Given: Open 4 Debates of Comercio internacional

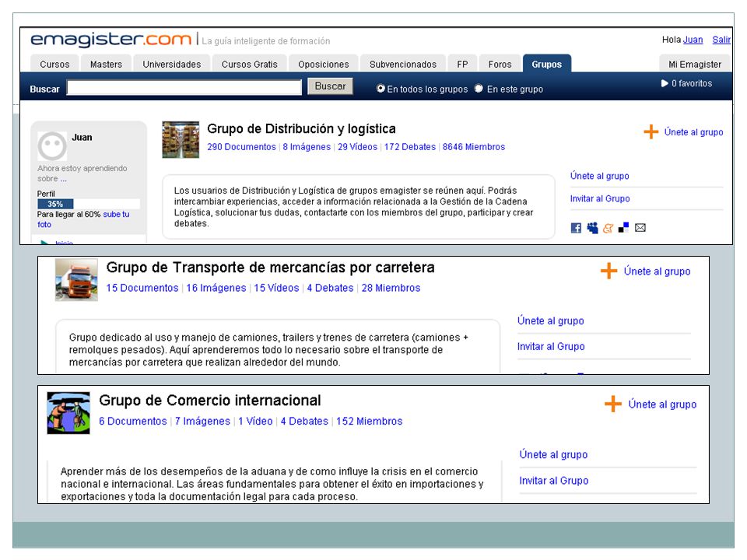Looking at the screenshot, I should coord(304,421).
